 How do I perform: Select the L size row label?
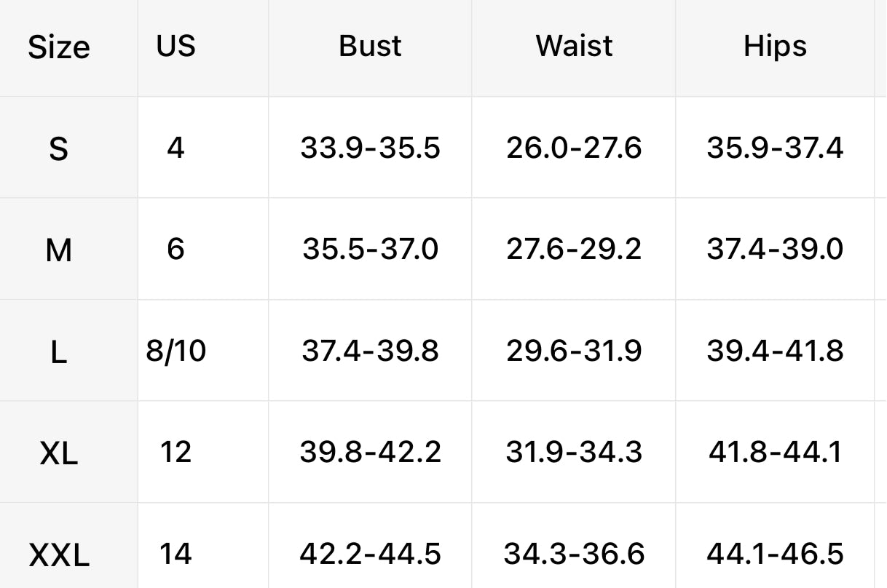[x=59, y=353]
